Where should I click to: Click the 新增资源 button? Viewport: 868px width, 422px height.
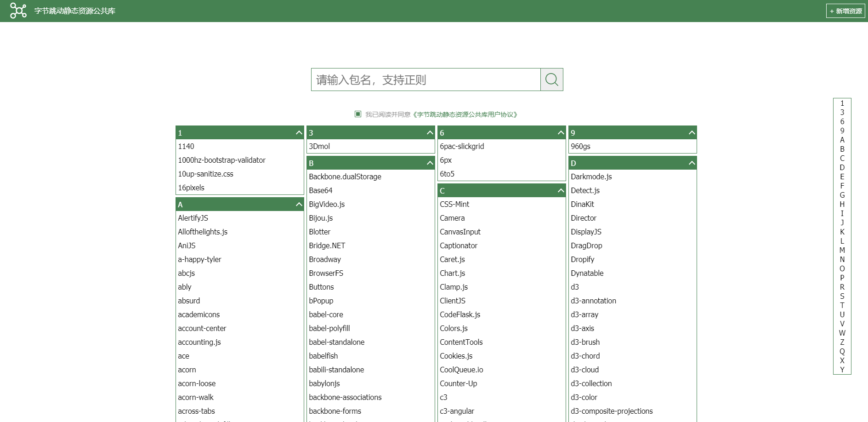(x=845, y=11)
